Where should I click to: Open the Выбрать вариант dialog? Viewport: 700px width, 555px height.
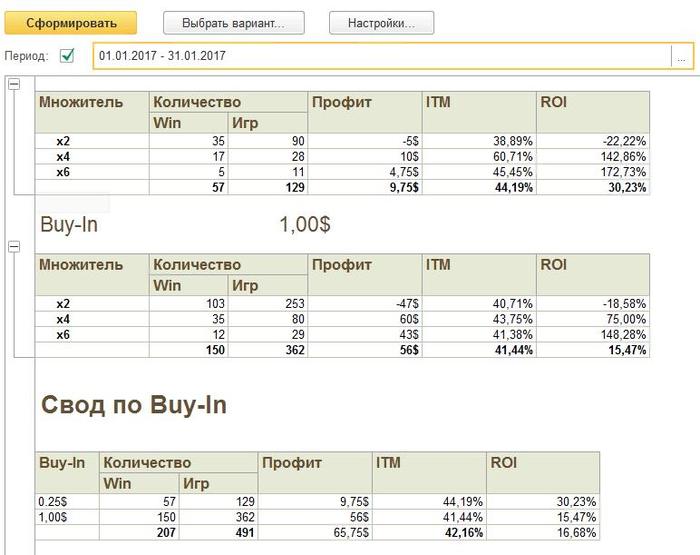232,23
